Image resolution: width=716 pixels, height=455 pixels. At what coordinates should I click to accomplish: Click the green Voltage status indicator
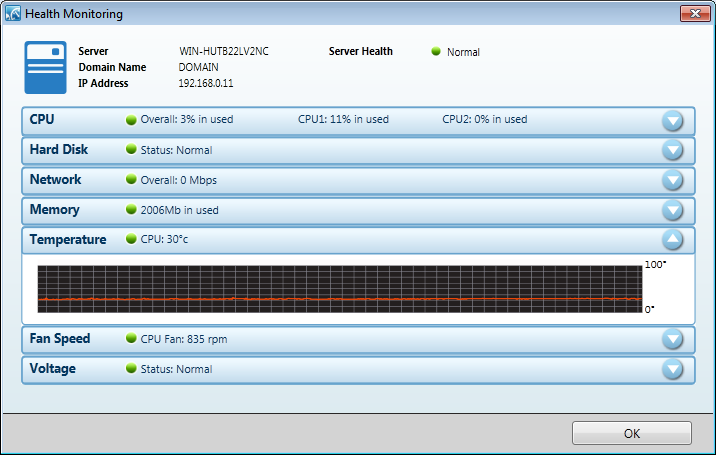pyautogui.click(x=131, y=368)
